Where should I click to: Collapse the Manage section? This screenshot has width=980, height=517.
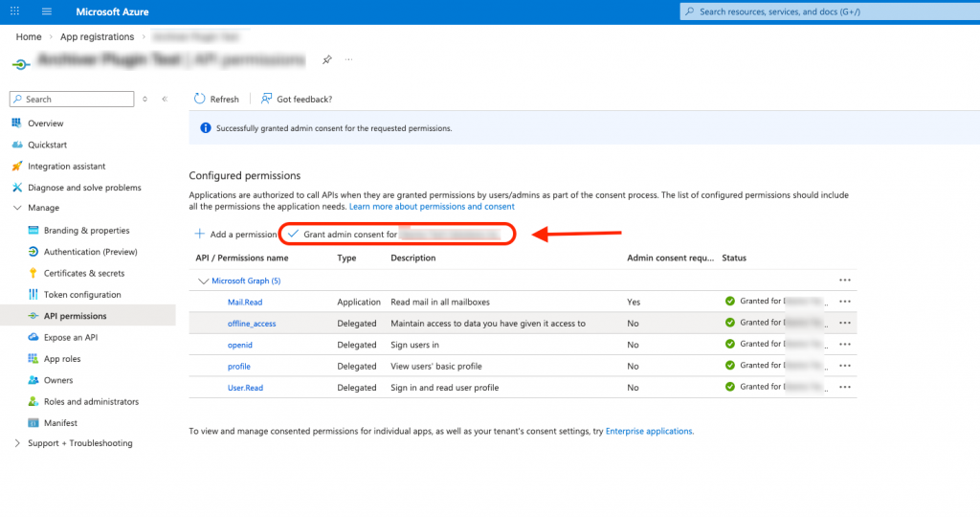[x=17, y=208]
